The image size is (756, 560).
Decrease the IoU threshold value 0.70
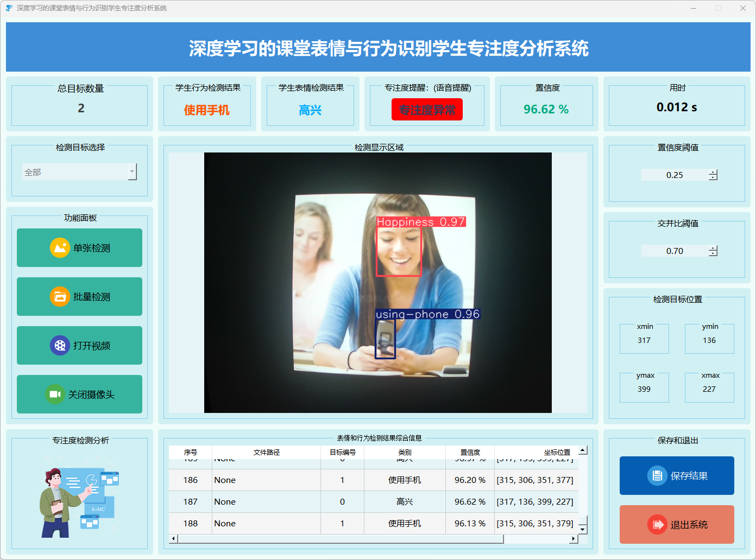pos(713,254)
